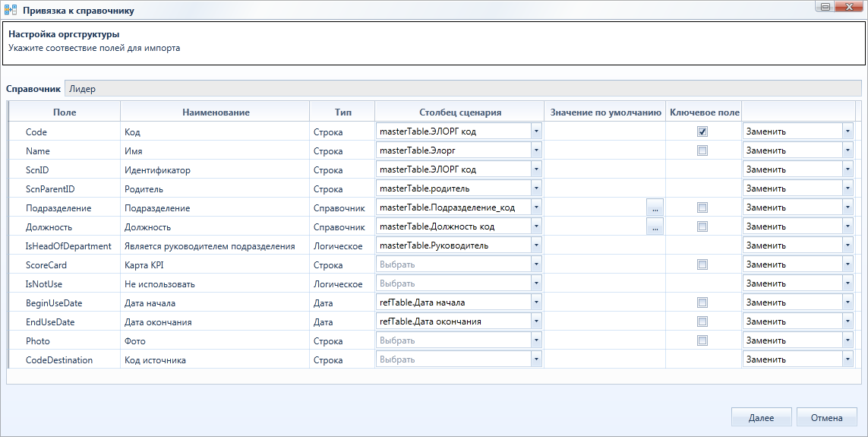Open ellipsis button in Подразделение row
Screen dimensions: 868x437
coord(655,207)
